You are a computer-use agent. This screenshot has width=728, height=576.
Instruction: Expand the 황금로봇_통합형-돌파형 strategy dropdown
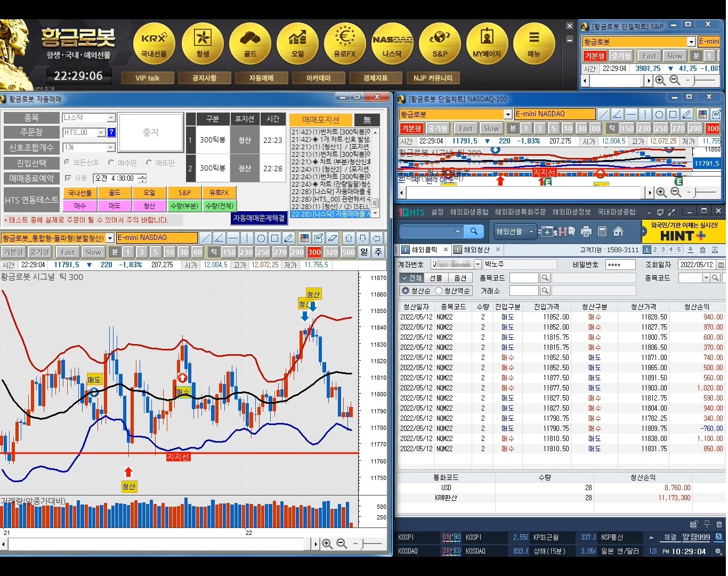coord(110,238)
